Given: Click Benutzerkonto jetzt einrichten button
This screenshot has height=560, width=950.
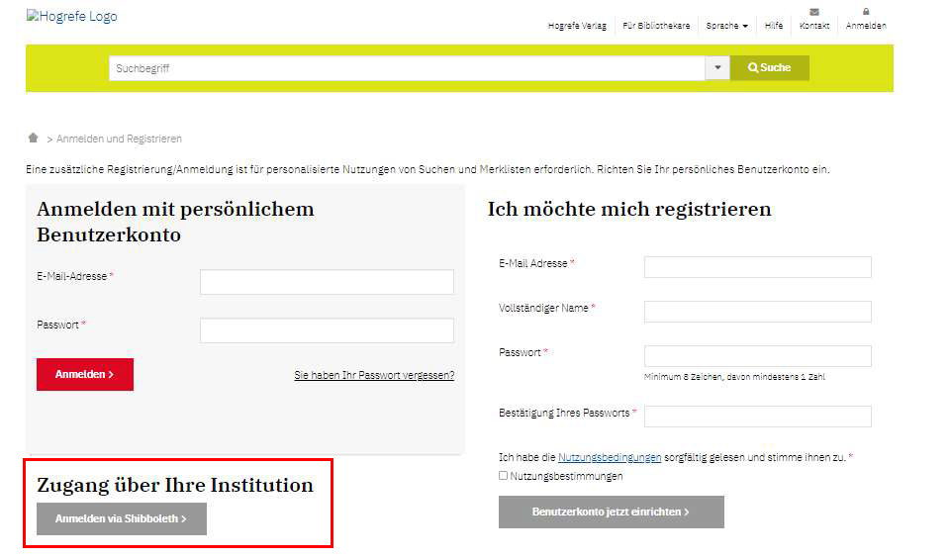Looking at the screenshot, I should coord(612,513).
